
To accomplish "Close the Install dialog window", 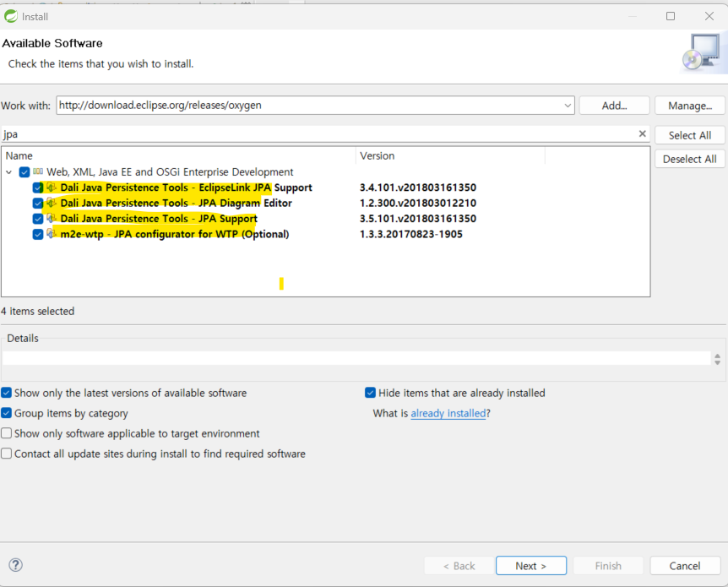I will (709, 16).
